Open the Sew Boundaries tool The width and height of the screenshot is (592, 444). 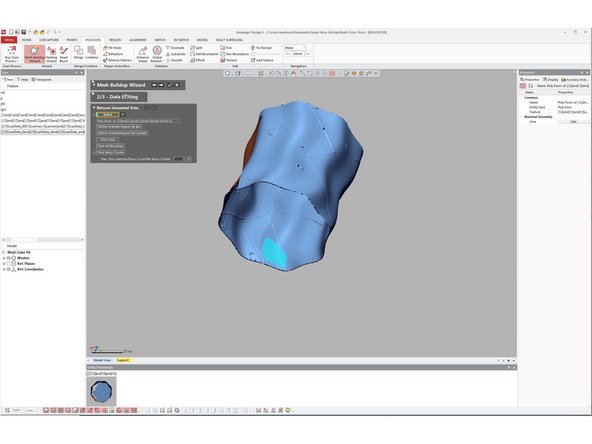[x=234, y=54]
